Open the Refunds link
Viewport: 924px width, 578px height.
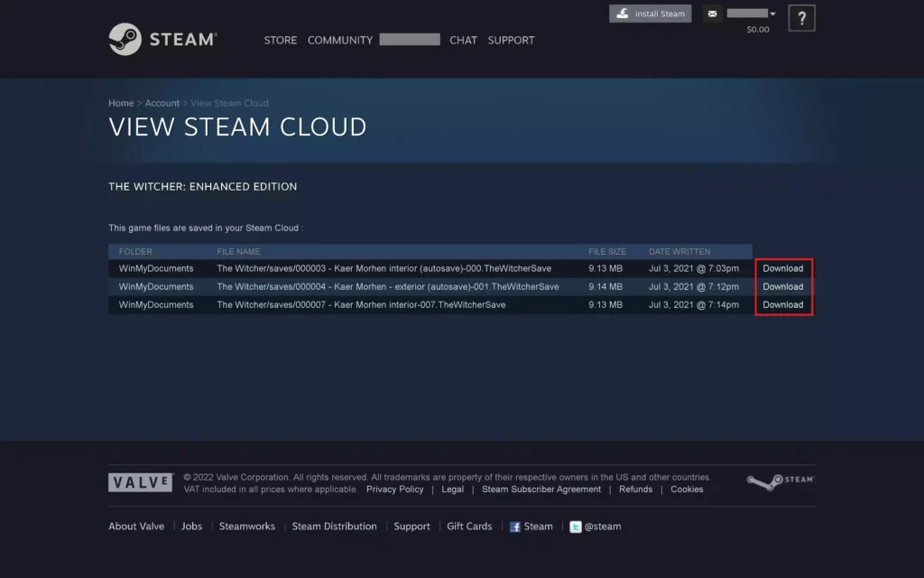coord(636,489)
